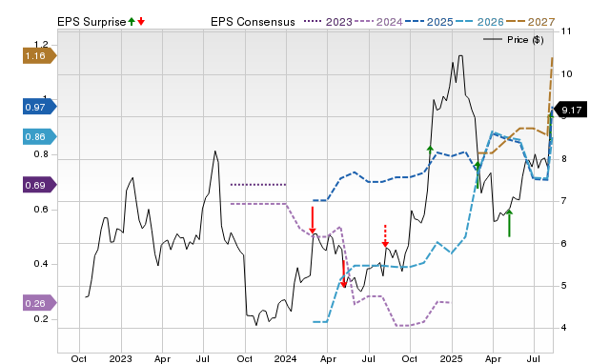610x364 pixels.
Task: Click the x-axis label 2025
Action: pos(451,358)
